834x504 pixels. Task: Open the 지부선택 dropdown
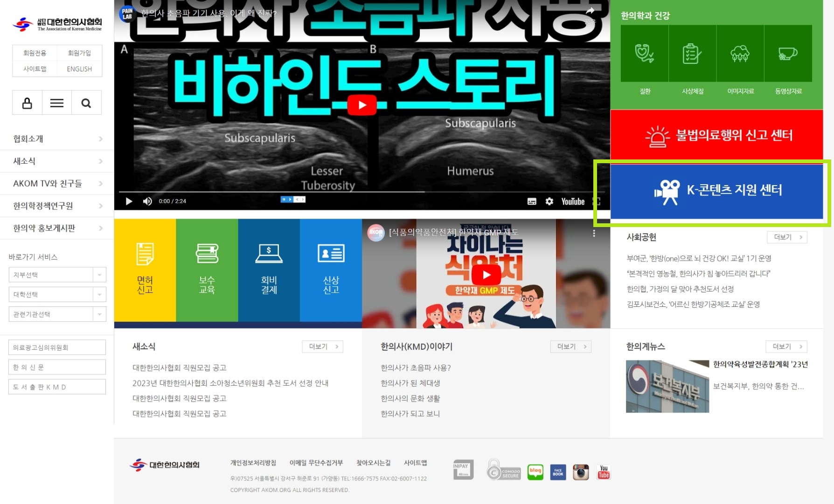(x=57, y=275)
